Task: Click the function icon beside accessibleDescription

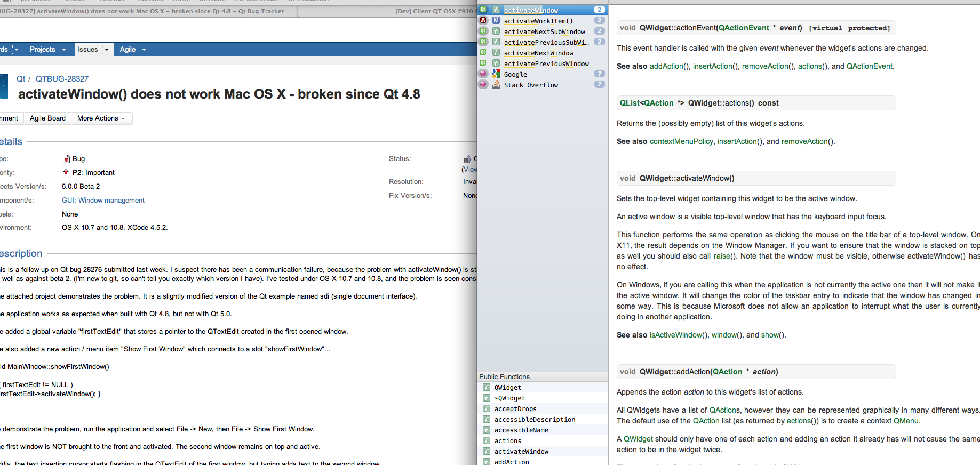Action: tap(487, 419)
